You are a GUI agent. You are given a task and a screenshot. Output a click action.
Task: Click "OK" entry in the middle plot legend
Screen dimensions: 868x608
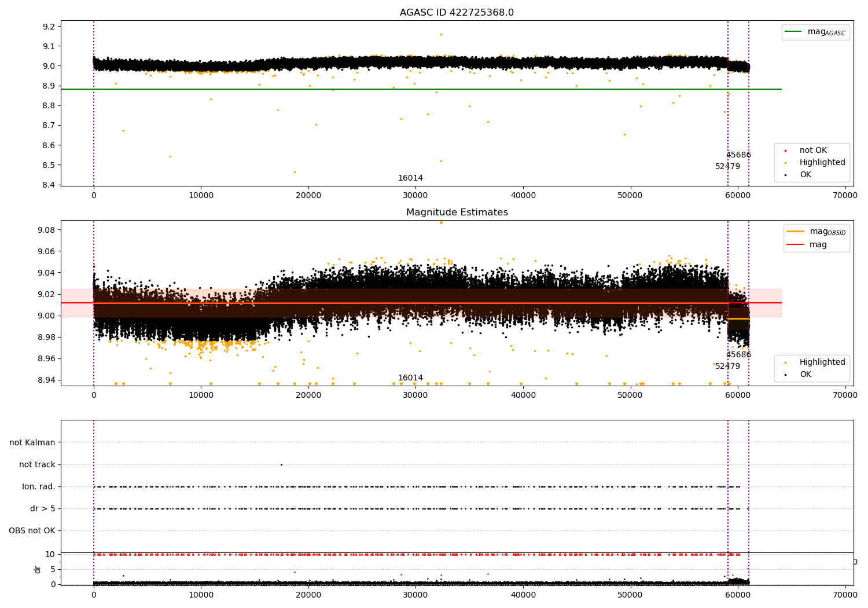click(806, 375)
